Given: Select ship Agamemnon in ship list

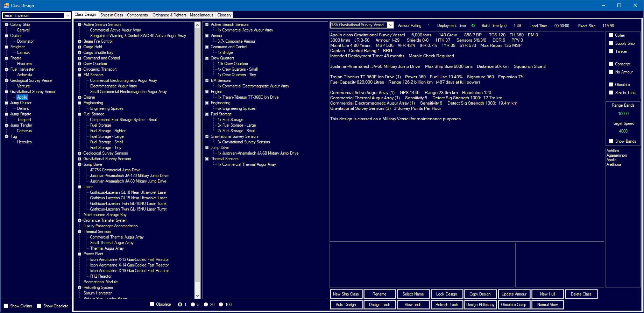Looking at the screenshot, I should click(x=617, y=155).
